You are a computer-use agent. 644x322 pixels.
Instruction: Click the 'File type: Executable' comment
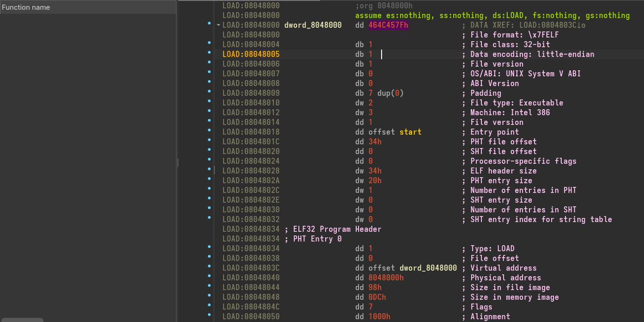516,103
